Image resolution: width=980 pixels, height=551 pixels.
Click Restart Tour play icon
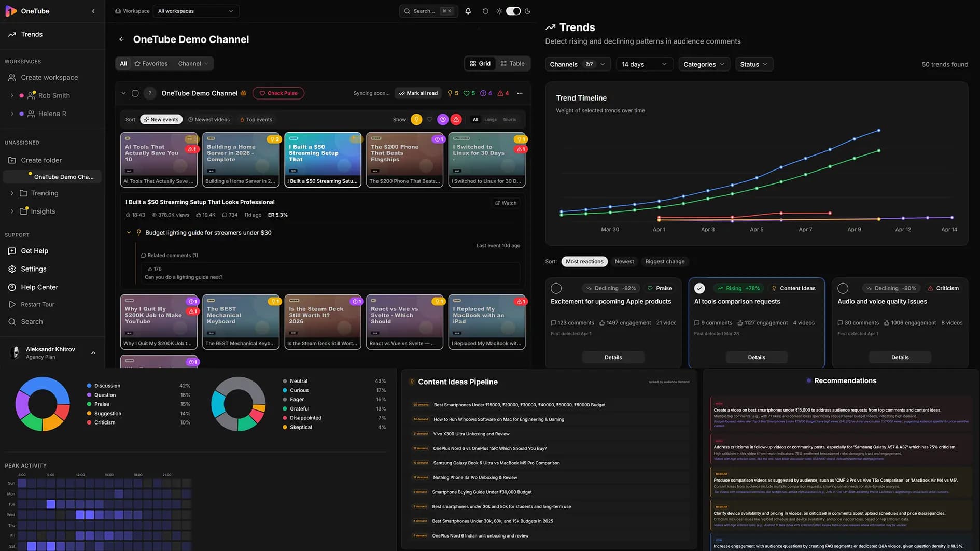(12, 305)
